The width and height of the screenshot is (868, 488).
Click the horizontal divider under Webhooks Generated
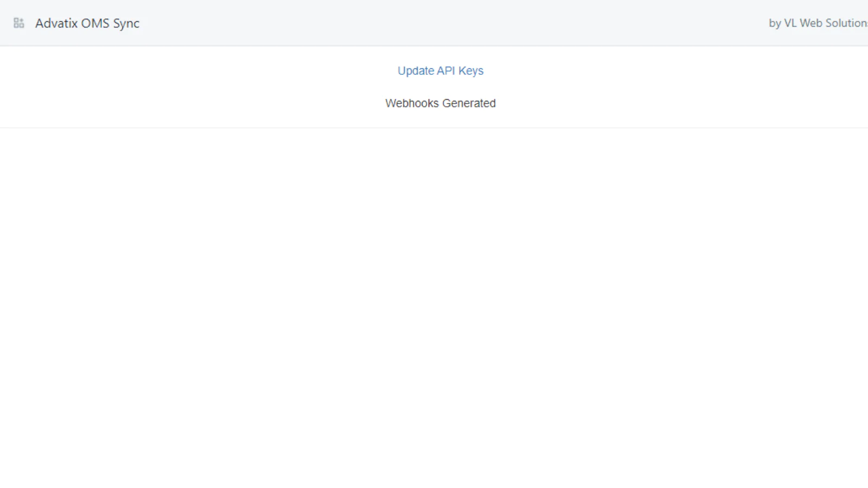click(x=434, y=128)
